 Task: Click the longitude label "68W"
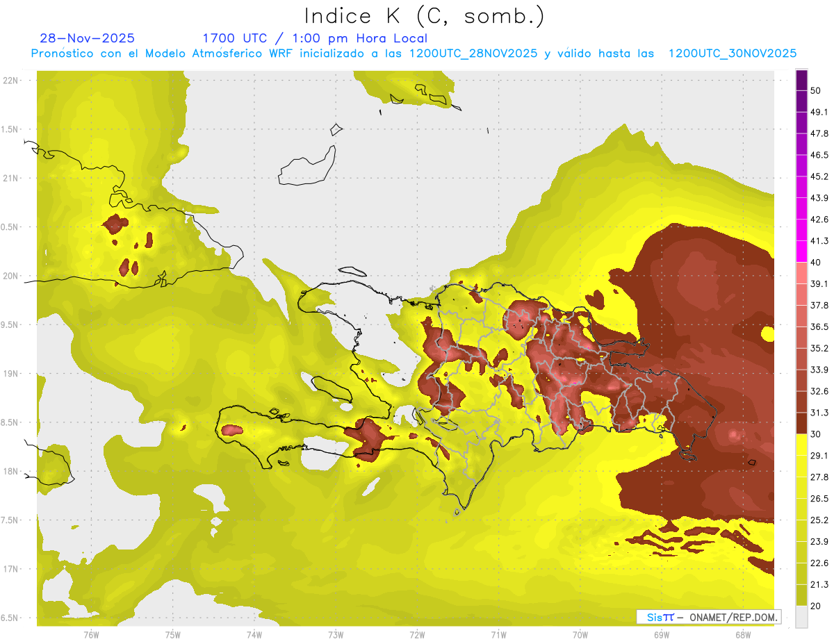pyautogui.click(x=742, y=634)
